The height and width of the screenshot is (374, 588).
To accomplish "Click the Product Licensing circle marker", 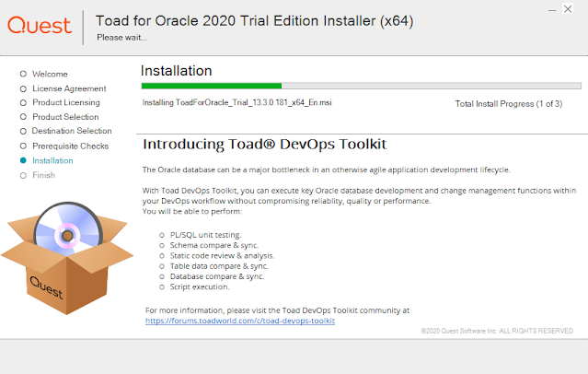I will coord(23,102).
